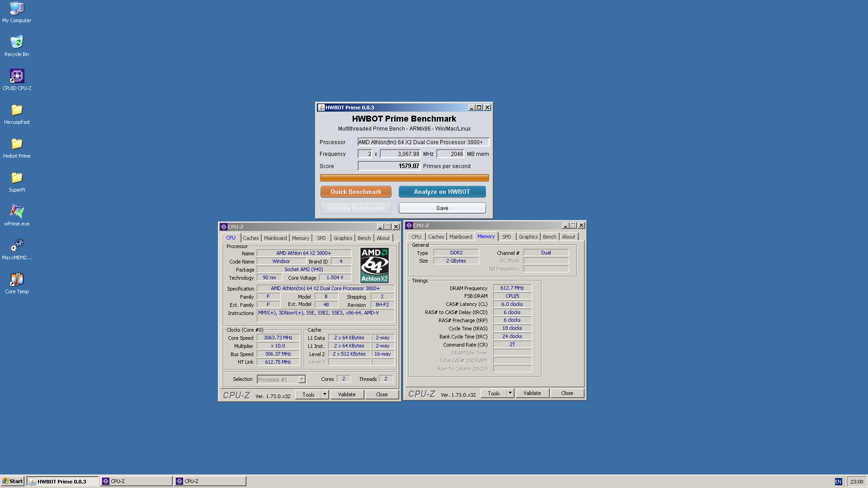Click left CPU-Z window title icon
This screenshot has width=868, height=488.
[x=223, y=227]
